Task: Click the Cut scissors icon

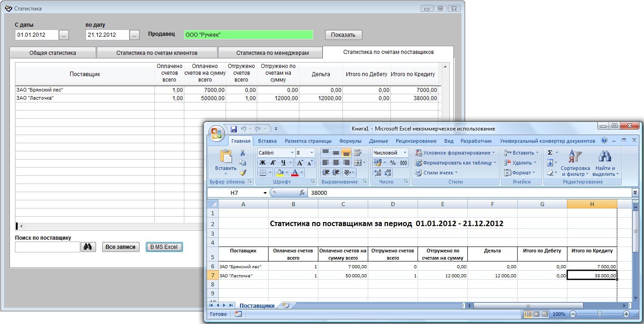Action: 243,153
